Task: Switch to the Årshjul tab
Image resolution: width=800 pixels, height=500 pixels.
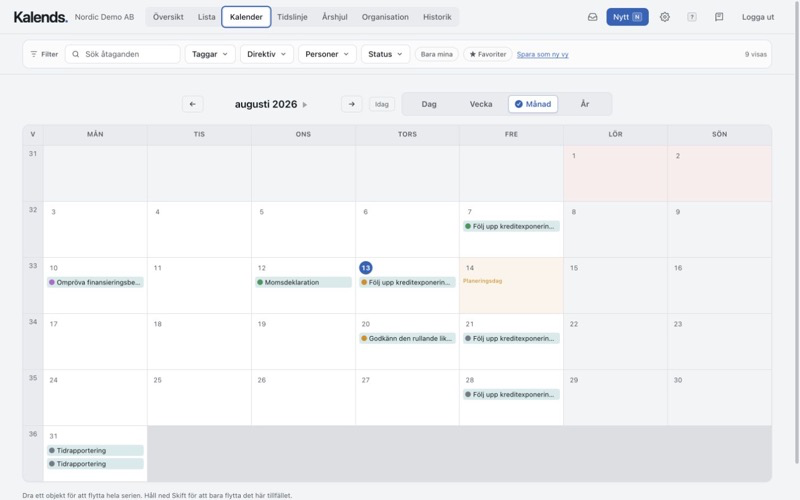Action: (335, 17)
